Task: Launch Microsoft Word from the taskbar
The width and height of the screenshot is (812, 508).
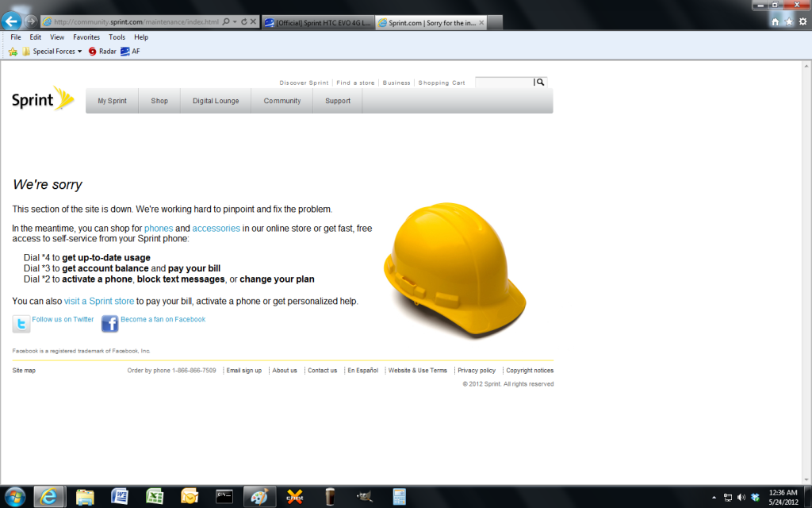Action: (120, 497)
